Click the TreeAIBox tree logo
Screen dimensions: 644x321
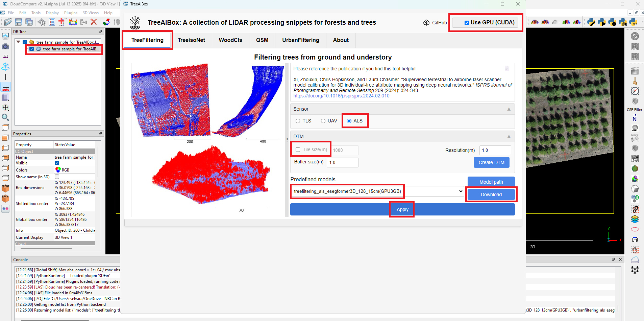click(x=135, y=23)
